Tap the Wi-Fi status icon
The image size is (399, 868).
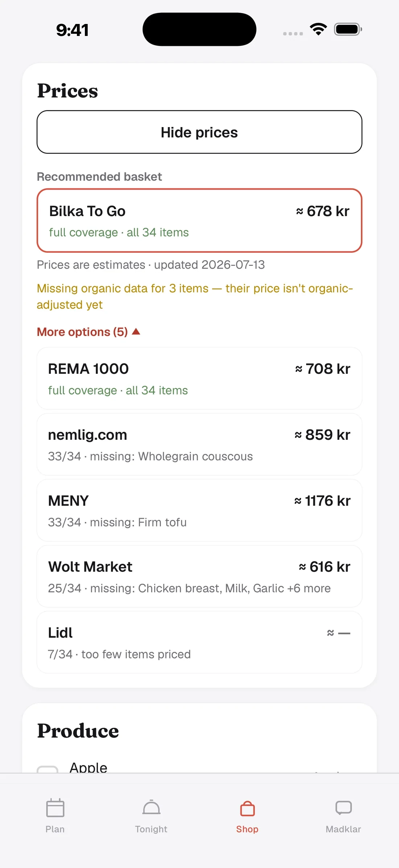[x=318, y=29]
